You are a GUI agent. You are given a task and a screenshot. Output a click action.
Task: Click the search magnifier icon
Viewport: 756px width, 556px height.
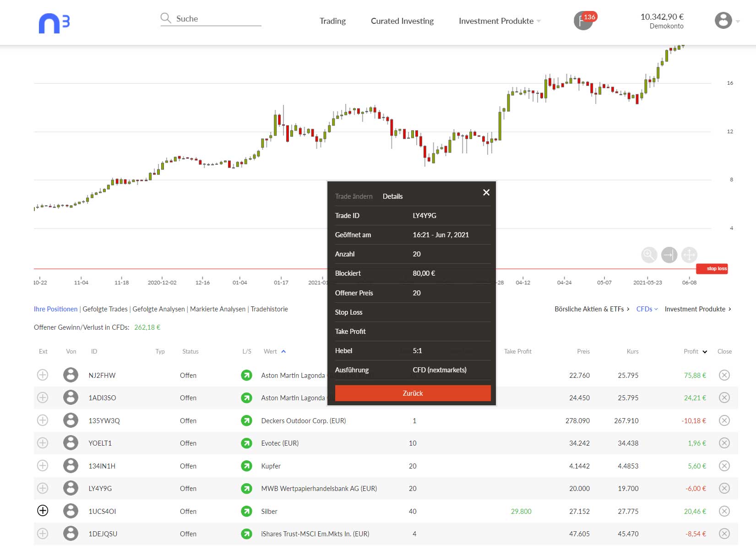[x=165, y=18]
